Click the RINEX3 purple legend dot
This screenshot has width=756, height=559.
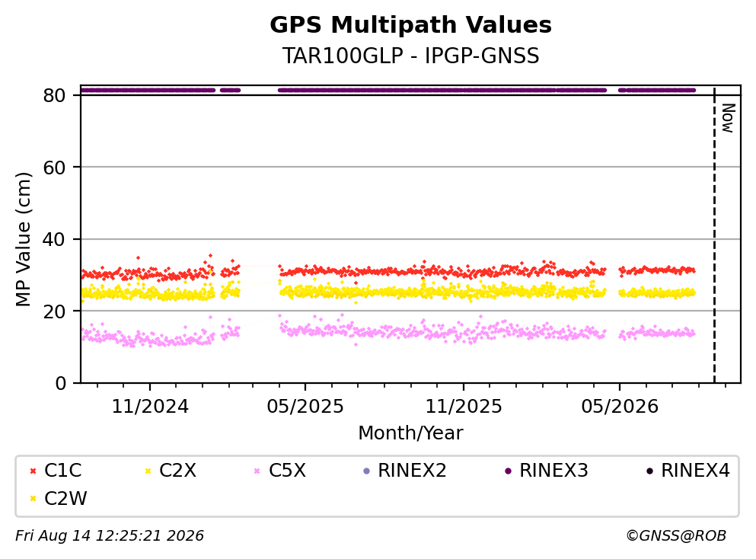pyautogui.click(x=508, y=471)
